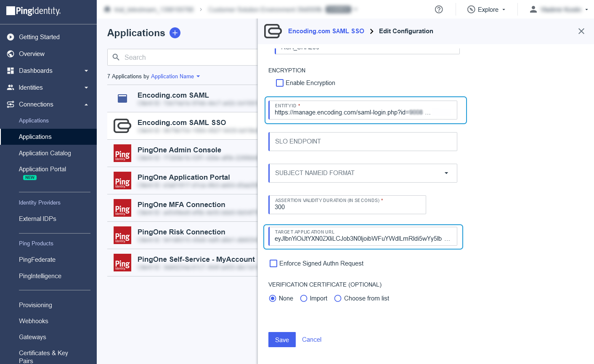Close the Edit Configuration panel
594x364 pixels.
pos(581,31)
